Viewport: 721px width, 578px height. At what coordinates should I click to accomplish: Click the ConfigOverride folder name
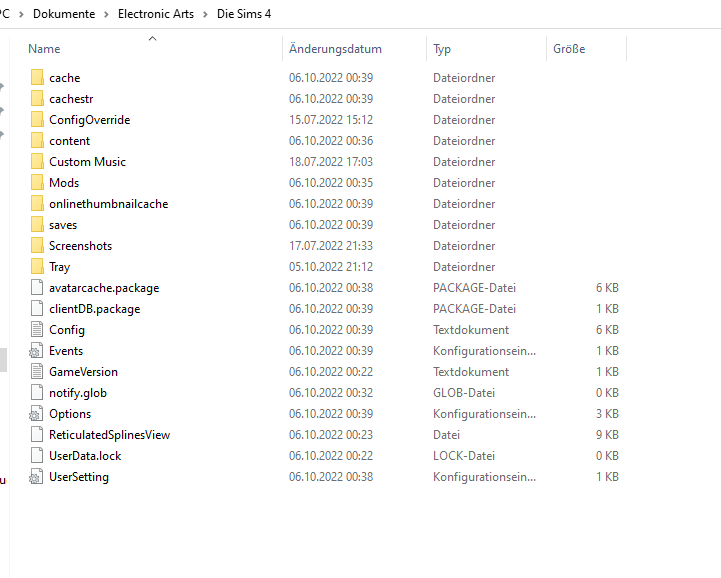pyautogui.click(x=90, y=120)
